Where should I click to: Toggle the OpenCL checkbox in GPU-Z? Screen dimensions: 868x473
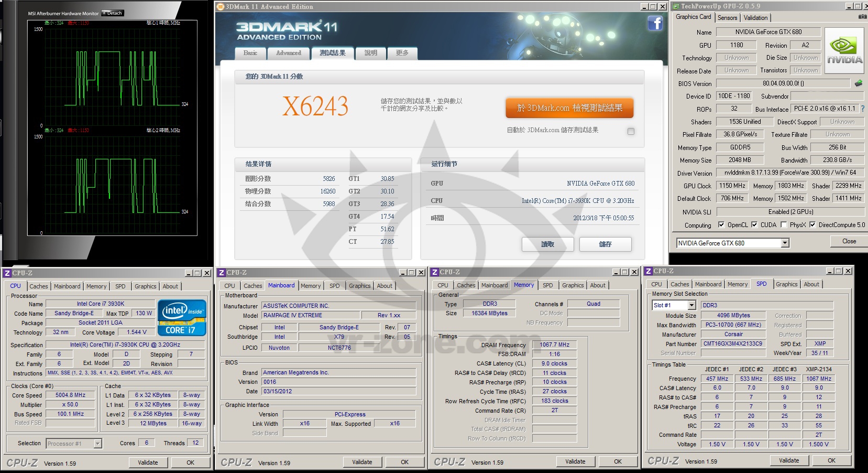point(721,225)
